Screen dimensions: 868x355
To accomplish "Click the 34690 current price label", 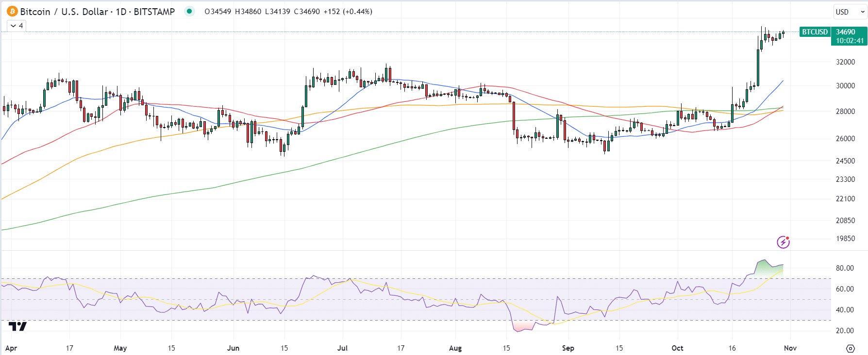I will (846, 32).
